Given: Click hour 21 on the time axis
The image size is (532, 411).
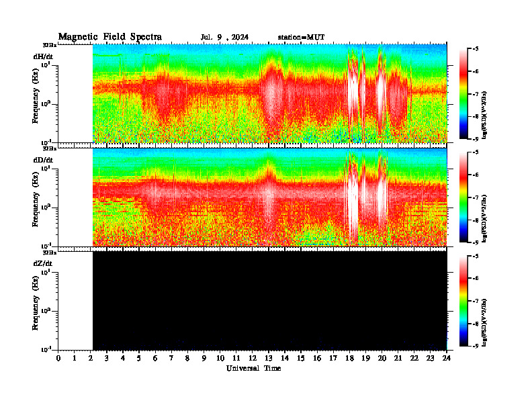Looking at the screenshot, I should pyautogui.click(x=398, y=358).
